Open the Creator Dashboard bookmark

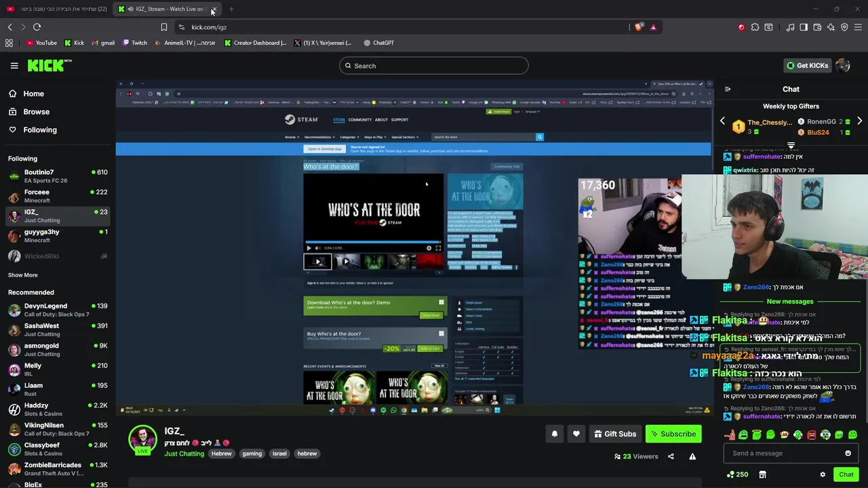click(255, 43)
